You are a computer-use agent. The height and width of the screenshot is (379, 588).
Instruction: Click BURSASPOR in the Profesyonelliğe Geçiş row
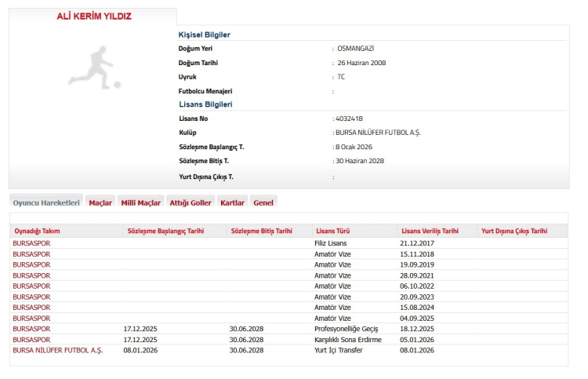[x=31, y=329]
